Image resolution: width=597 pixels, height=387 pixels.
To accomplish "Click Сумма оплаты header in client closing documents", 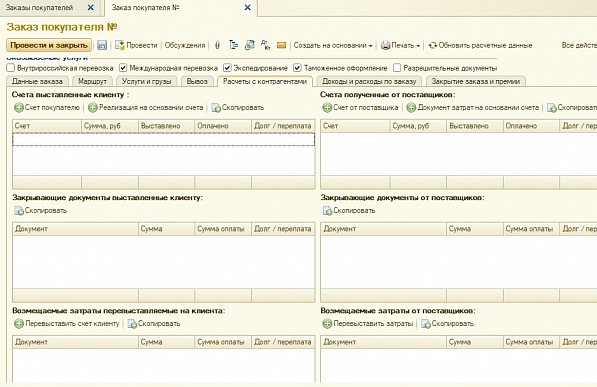I will 223,229.
